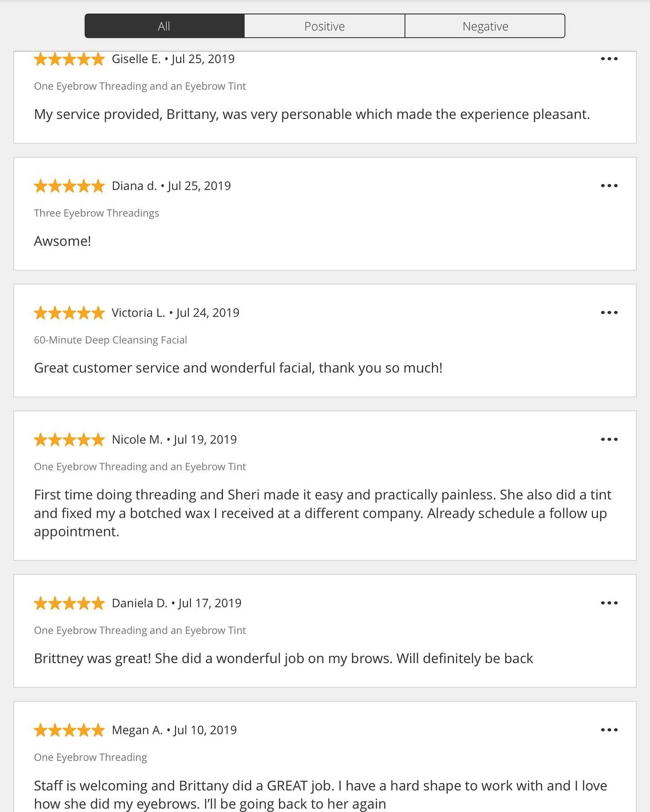Switch to the Positive reviews tab

(x=324, y=26)
